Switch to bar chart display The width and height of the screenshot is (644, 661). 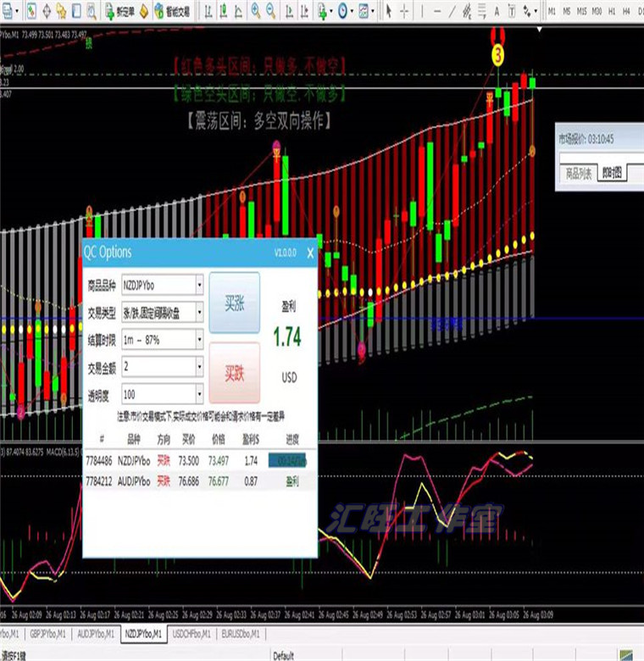point(208,11)
